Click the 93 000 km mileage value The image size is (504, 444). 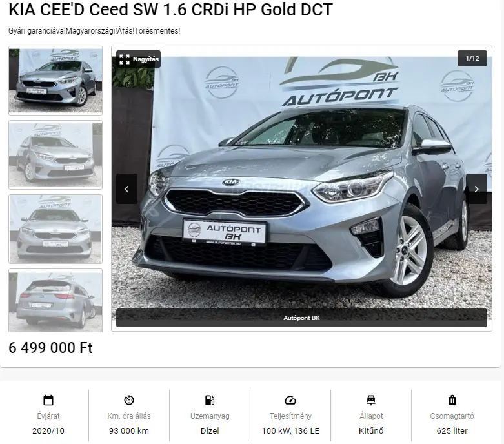click(x=129, y=430)
